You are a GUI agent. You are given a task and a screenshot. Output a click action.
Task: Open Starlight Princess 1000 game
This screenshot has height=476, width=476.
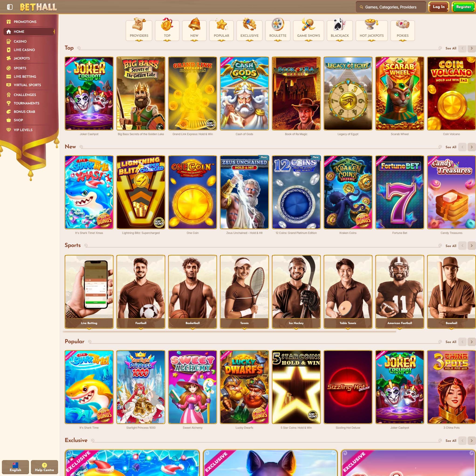(x=141, y=387)
